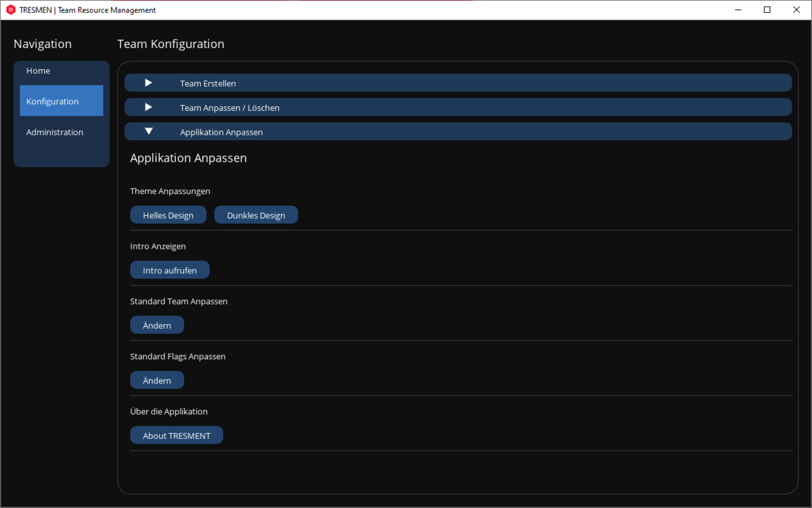This screenshot has height=508, width=812.
Task: Switch to Dunkles Design theme
Action: [256, 215]
